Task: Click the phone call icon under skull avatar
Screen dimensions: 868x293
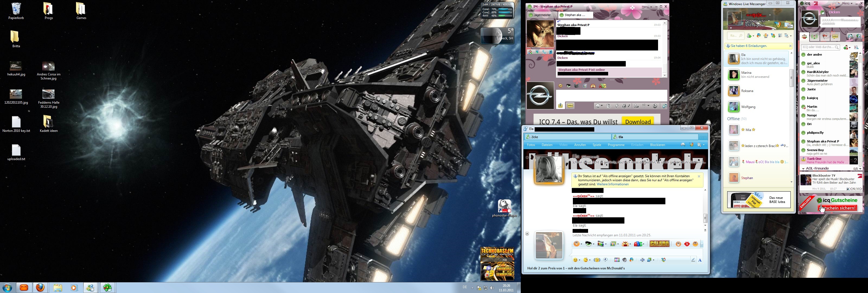Action: [x=544, y=52]
